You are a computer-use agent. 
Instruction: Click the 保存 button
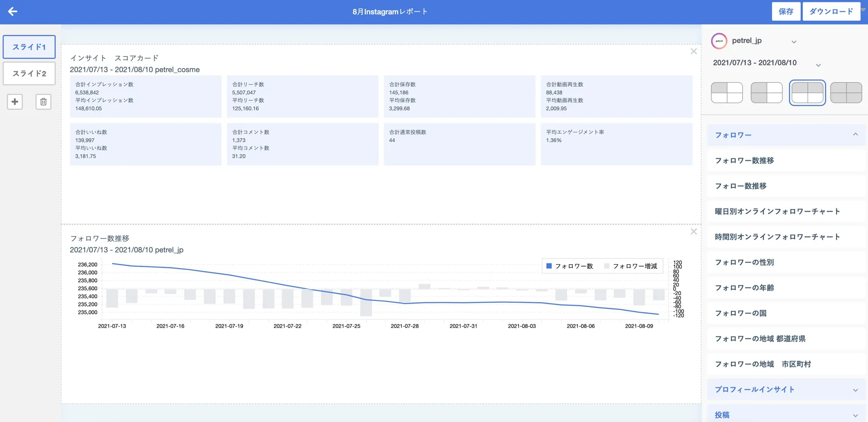(x=786, y=12)
